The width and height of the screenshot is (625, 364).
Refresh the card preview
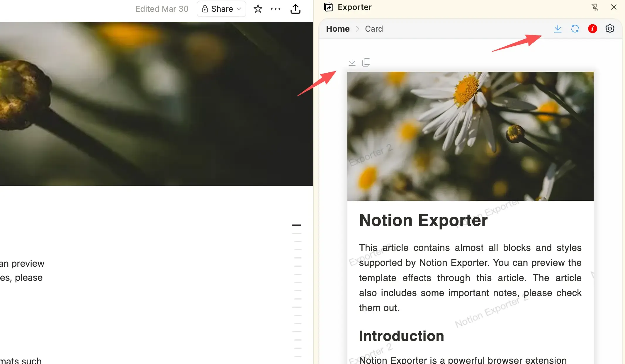point(575,29)
